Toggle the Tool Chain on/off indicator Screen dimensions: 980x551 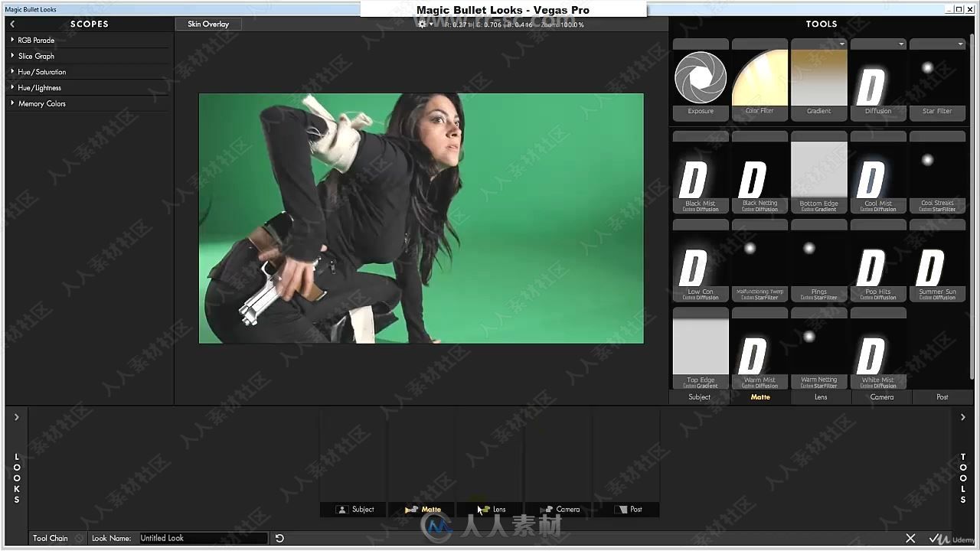[79, 539]
